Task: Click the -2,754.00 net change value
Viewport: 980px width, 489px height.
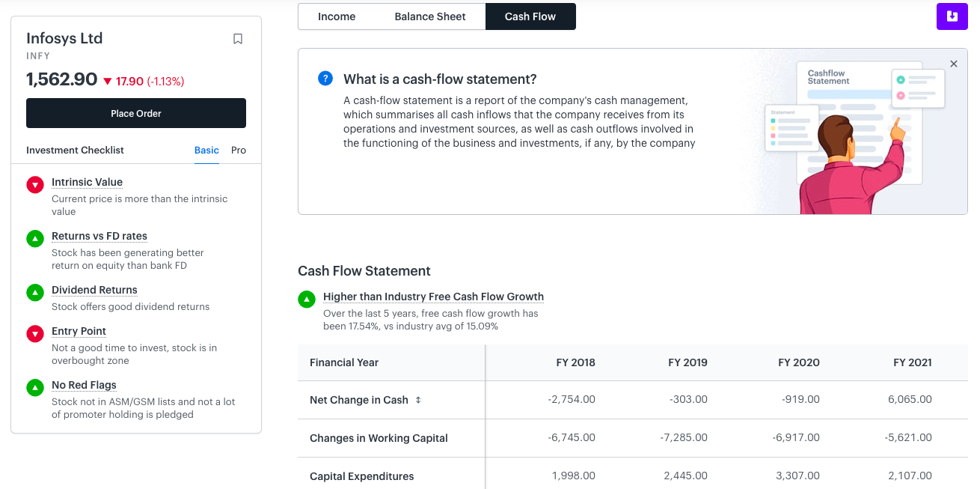Action: tap(572, 399)
